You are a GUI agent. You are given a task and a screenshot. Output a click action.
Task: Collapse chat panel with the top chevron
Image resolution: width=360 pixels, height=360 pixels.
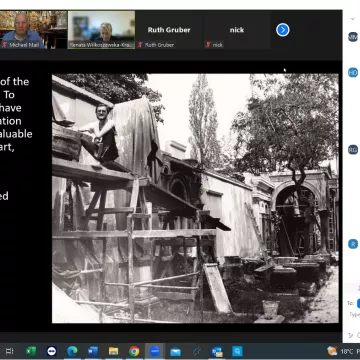[x=353, y=19]
